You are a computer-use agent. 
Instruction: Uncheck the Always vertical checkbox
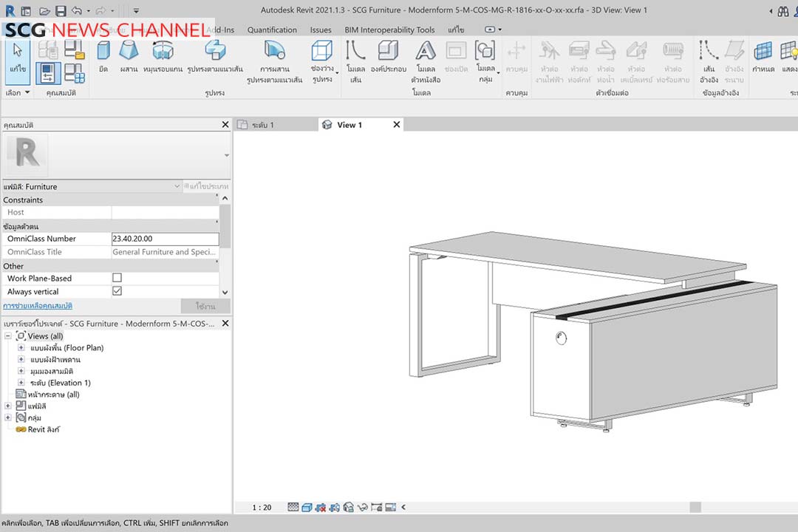click(117, 292)
